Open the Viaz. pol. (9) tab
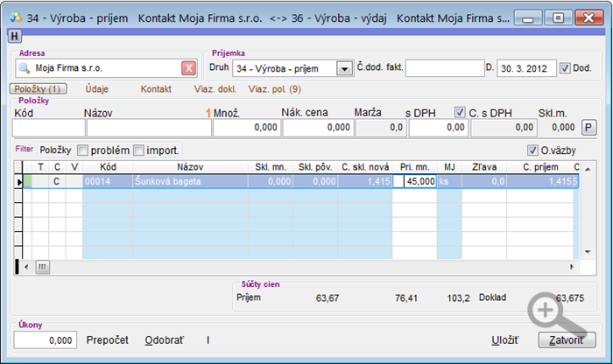The height and width of the screenshot is (364, 613). click(274, 88)
